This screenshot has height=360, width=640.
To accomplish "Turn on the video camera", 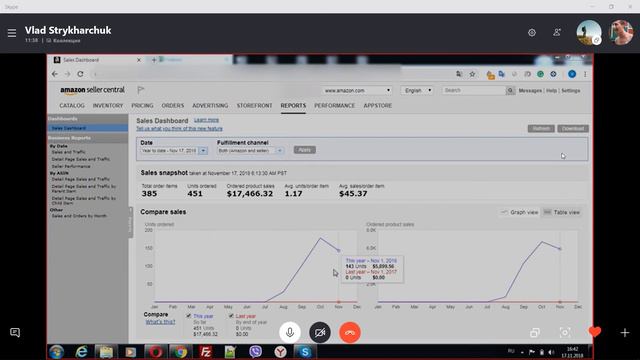I will pyautogui.click(x=320, y=333).
